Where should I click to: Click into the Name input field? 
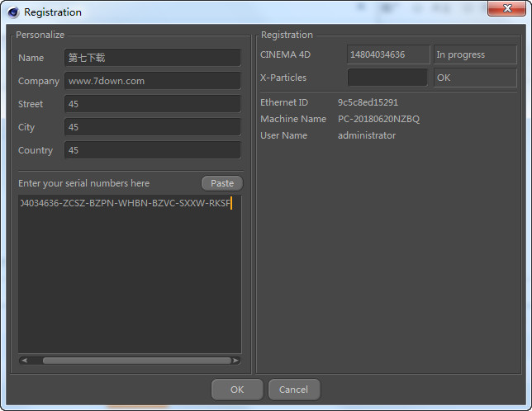153,58
